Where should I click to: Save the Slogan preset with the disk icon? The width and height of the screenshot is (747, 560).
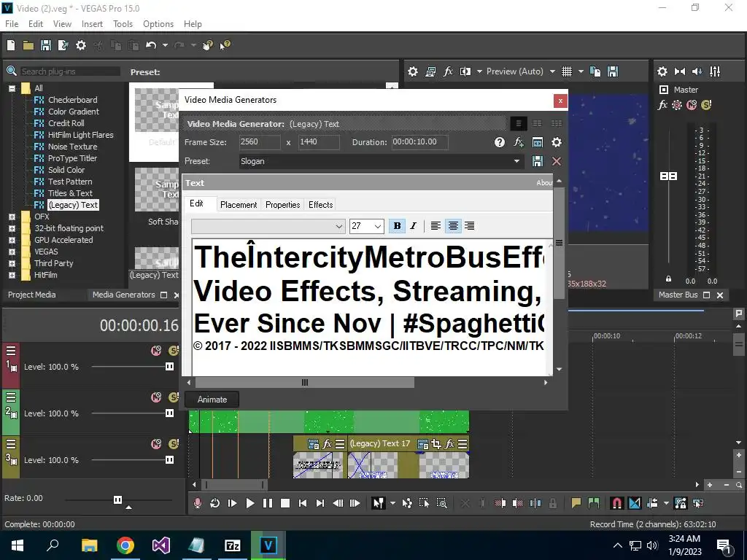pos(538,161)
